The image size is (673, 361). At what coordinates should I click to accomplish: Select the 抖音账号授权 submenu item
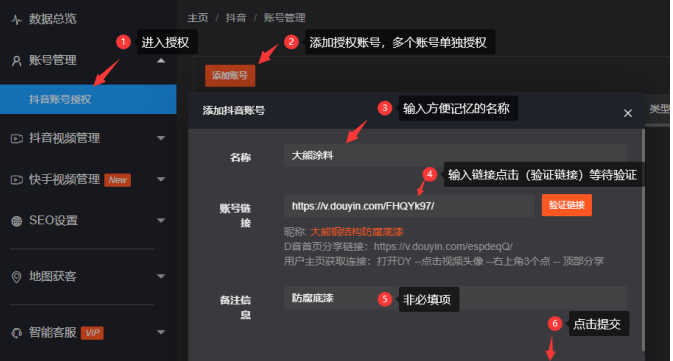coord(88,99)
